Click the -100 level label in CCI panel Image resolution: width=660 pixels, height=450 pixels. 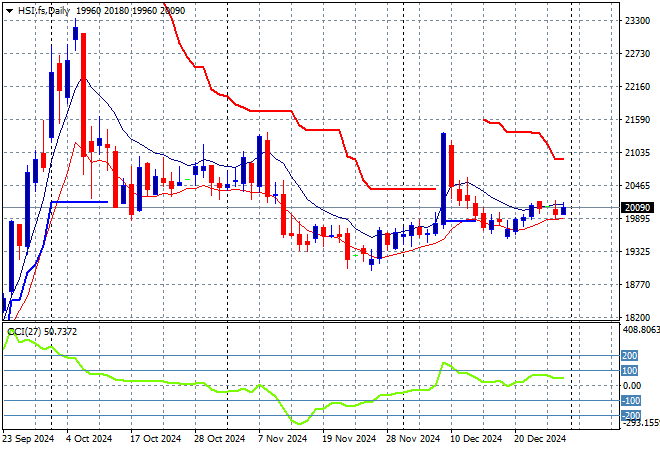pyautogui.click(x=629, y=400)
